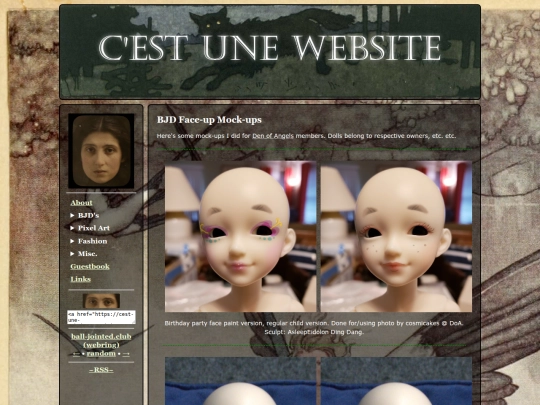The width and height of the screenshot is (540, 405).
Task: Click the site button code text box
Action: coord(101,317)
